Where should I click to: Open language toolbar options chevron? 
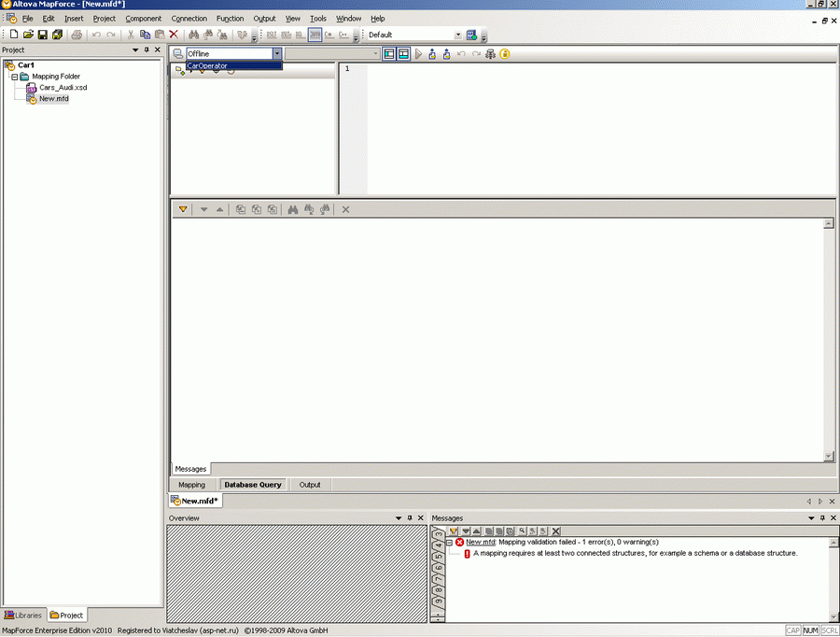(356, 38)
